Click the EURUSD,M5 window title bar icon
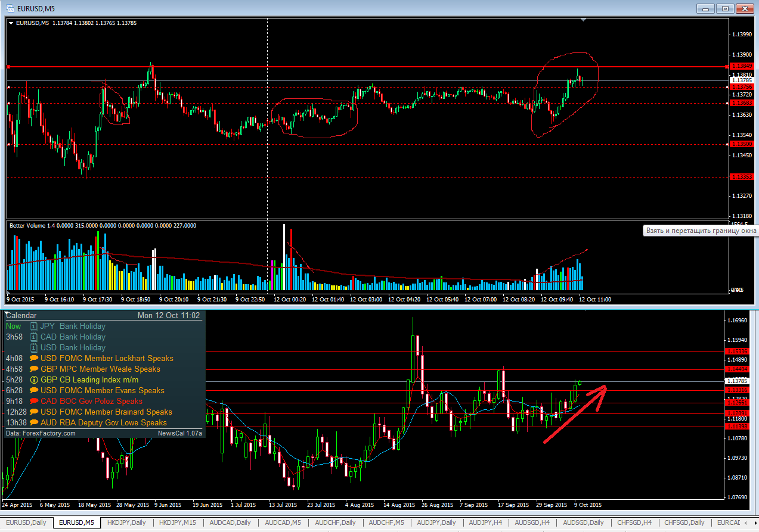759x532 pixels. (x=11, y=8)
